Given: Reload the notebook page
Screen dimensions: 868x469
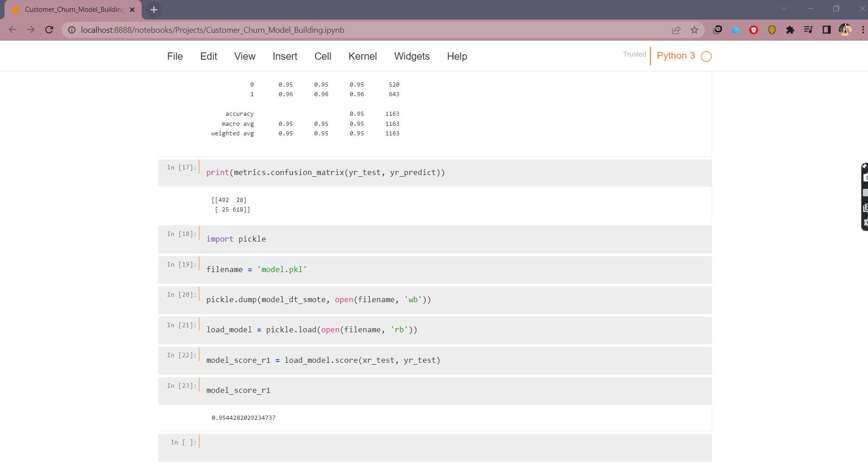Looking at the screenshot, I should coord(49,30).
